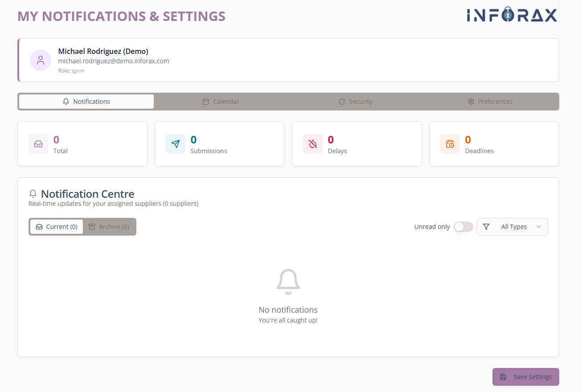Click the filter icon next to All Types
This screenshot has width=582, height=392.
486,227
